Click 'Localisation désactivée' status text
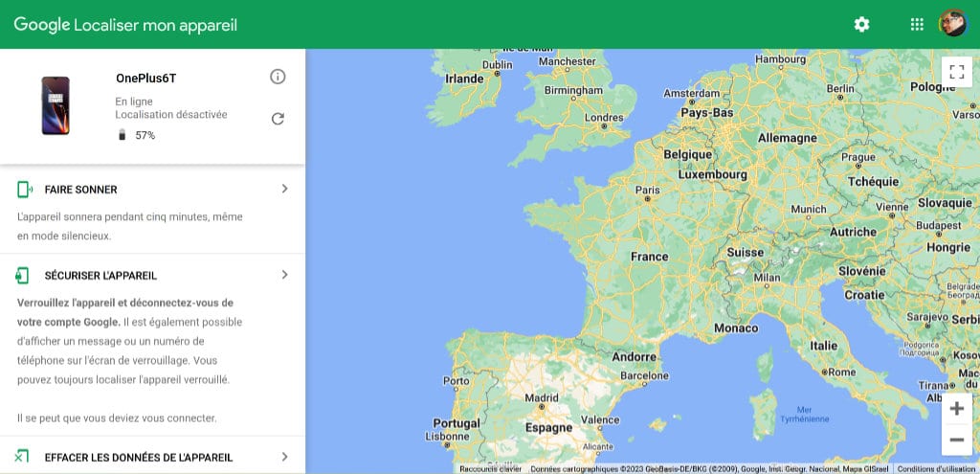 (171, 115)
